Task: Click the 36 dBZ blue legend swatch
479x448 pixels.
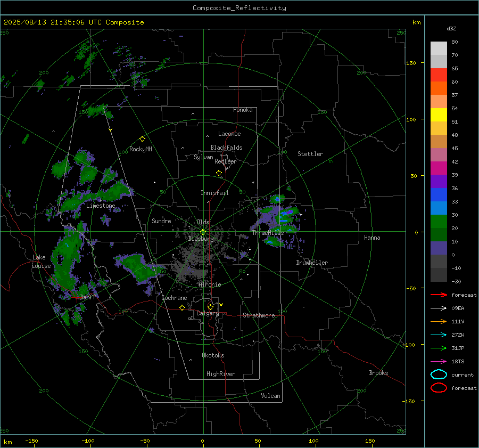Action: (439, 194)
